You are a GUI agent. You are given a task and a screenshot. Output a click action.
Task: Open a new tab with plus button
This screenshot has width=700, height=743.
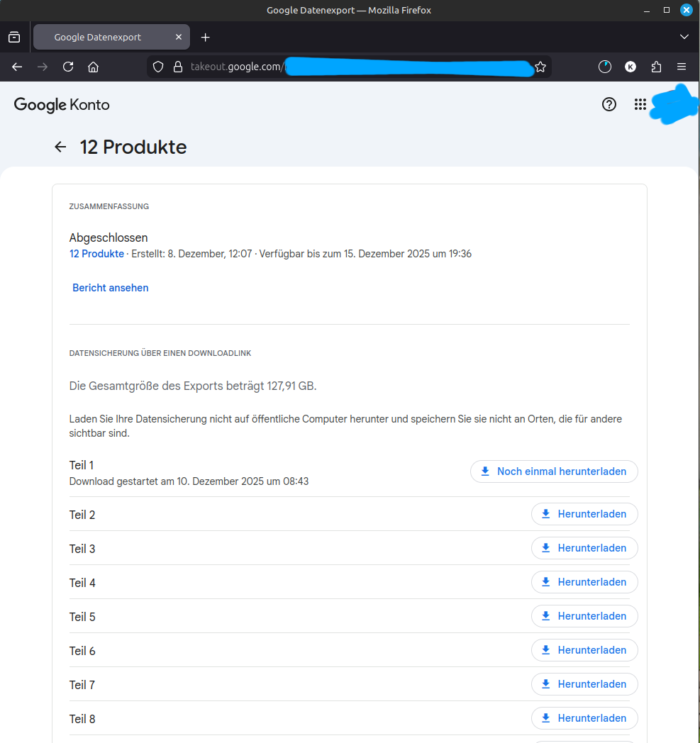click(x=206, y=37)
